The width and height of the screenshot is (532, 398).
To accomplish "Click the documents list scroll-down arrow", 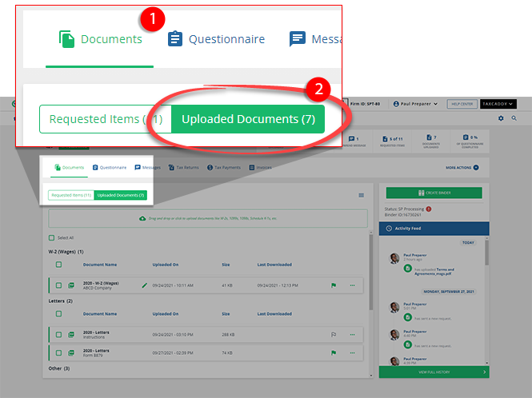I will tap(371, 376).
